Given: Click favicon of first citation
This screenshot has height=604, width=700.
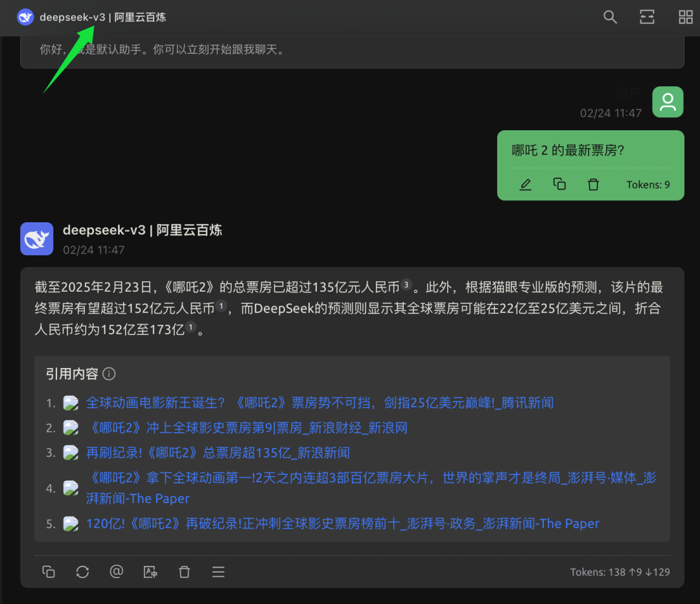Looking at the screenshot, I should point(71,403).
